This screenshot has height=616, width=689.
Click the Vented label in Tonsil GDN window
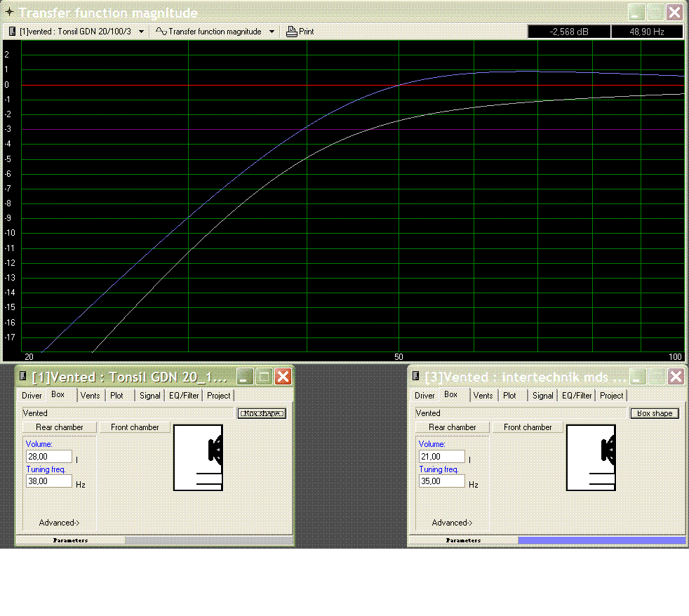pyautogui.click(x=34, y=413)
